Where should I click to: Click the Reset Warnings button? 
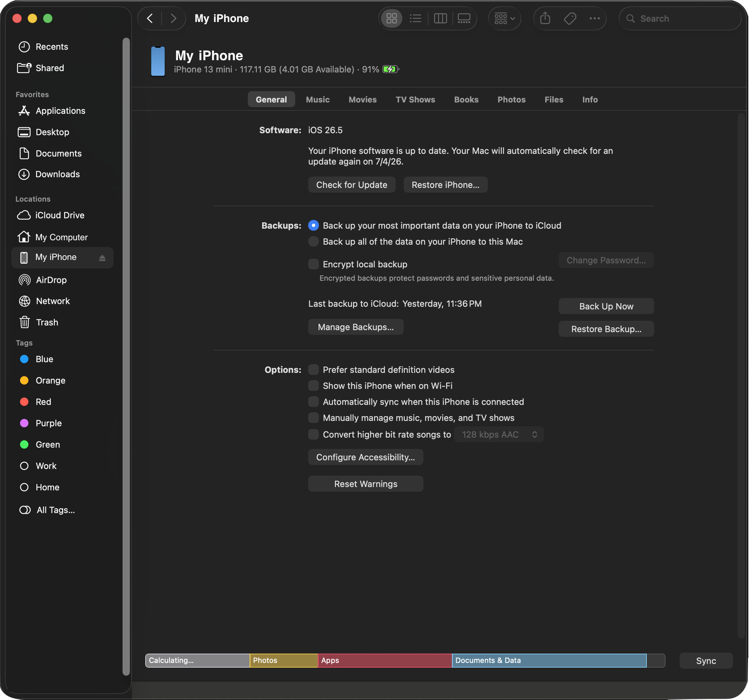pos(365,484)
